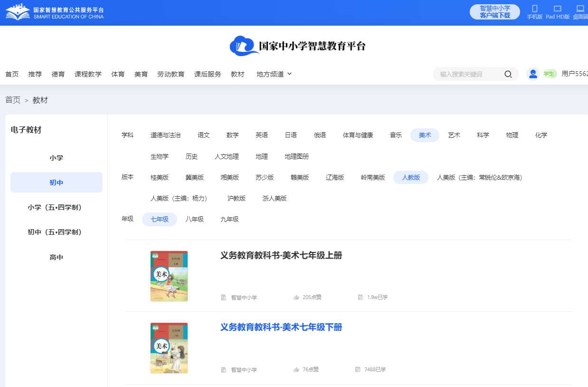The image size is (588, 387).
Task: Open 德育 in the navigation bar
Action: point(58,74)
